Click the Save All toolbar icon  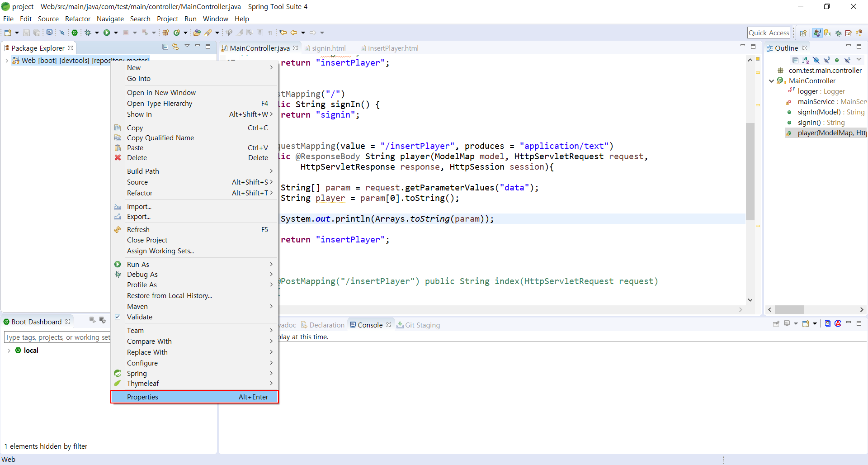point(37,33)
